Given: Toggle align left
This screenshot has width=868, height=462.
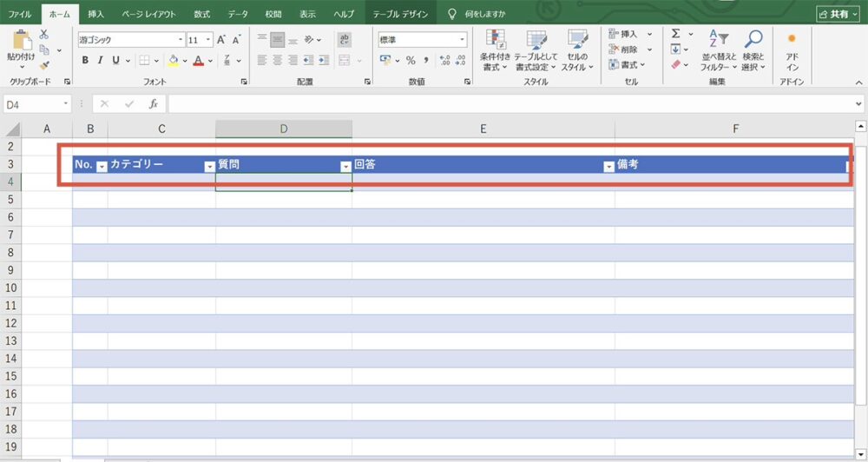Looking at the screenshot, I should point(262,61).
